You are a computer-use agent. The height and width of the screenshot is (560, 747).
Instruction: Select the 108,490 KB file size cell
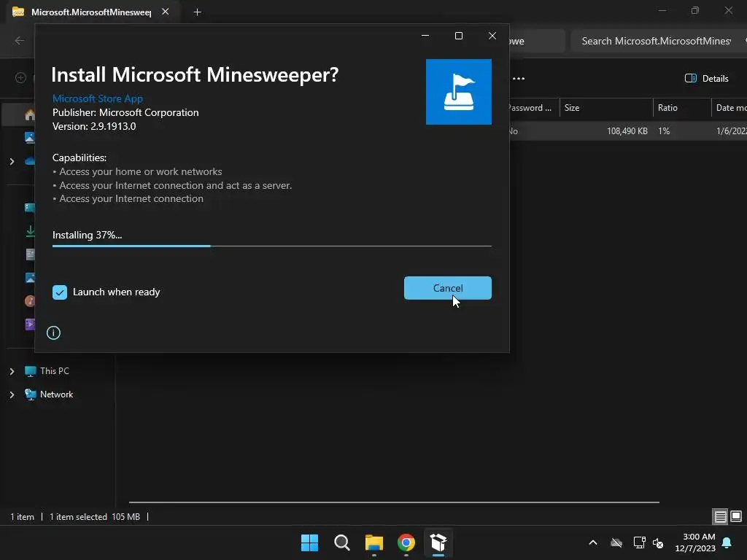coord(627,131)
